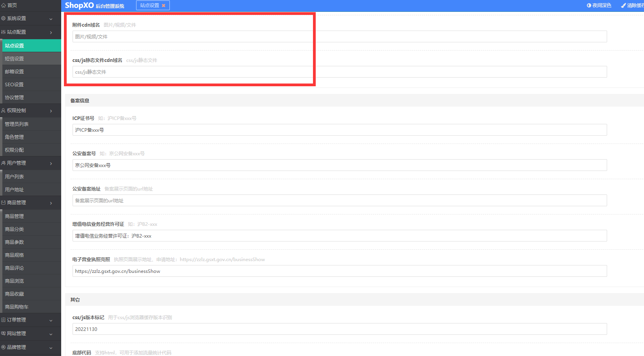Open 站点设置 in sidebar
The height and width of the screenshot is (356, 644).
31,45
